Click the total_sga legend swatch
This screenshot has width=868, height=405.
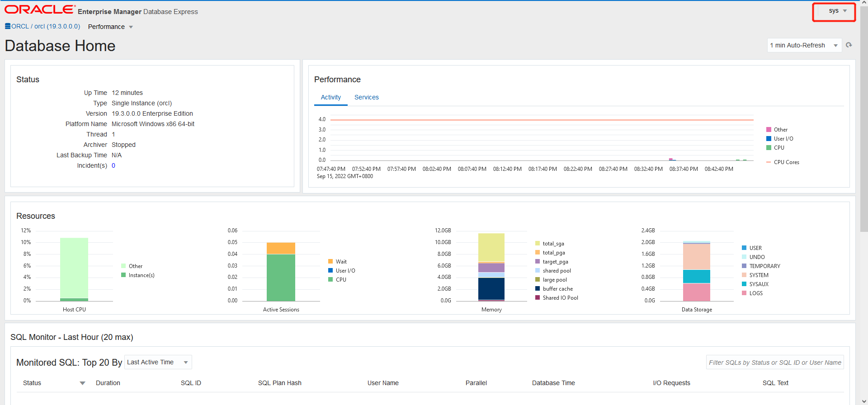point(538,244)
